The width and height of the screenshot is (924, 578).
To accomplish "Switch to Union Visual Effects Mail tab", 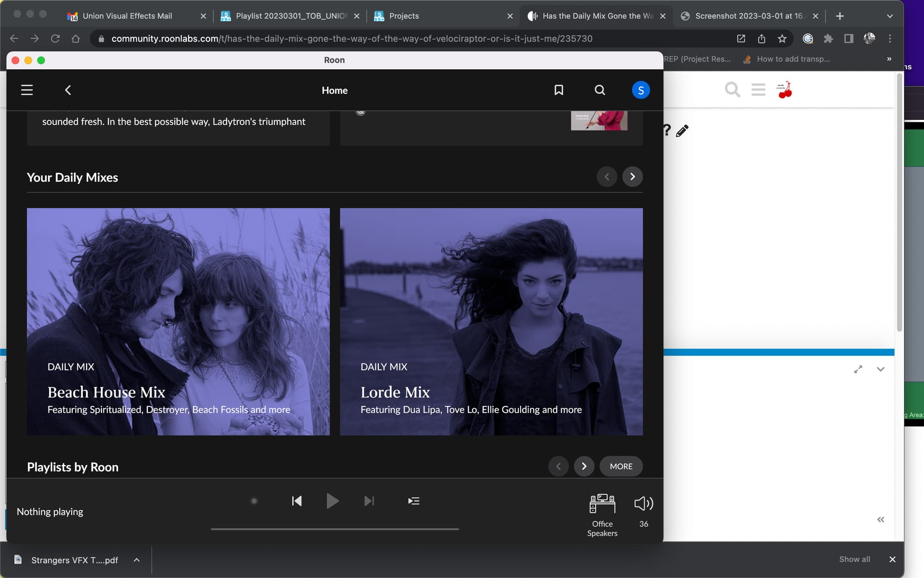I will click(127, 16).
